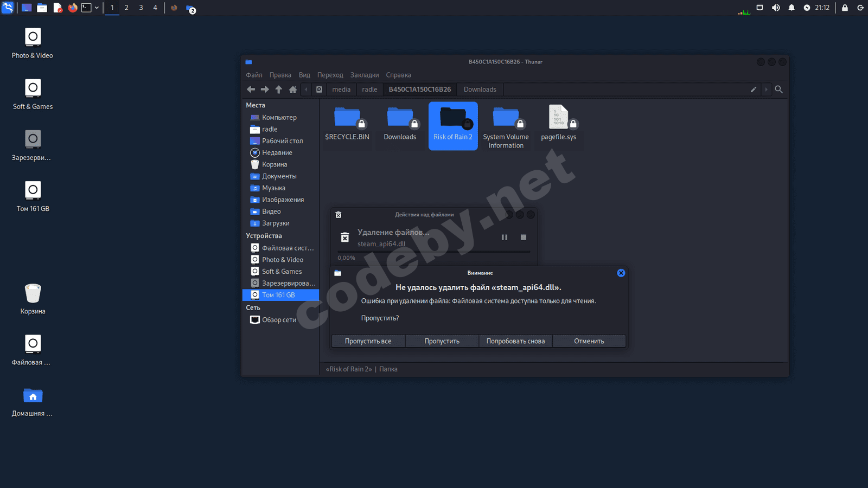Navigate to Downloads in the path bar
The height and width of the screenshot is (488, 868).
click(x=480, y=89)
